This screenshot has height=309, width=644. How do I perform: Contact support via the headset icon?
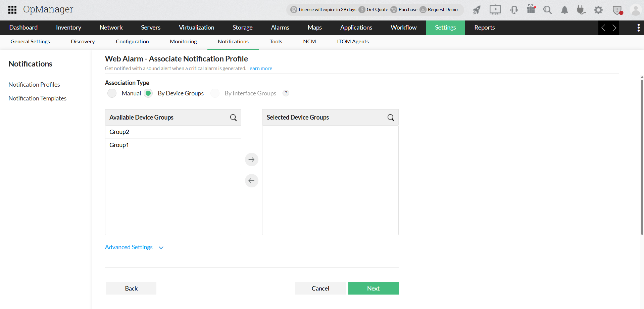pyautogui.click(x=514, y=10)
